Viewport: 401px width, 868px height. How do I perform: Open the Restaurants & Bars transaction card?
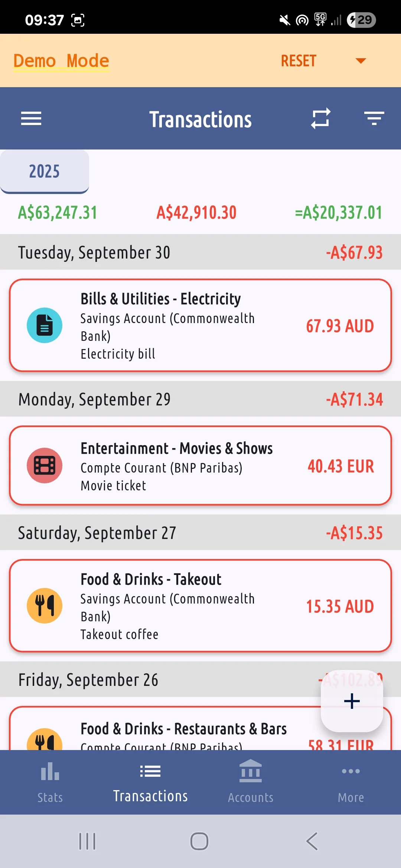[200, 729]
